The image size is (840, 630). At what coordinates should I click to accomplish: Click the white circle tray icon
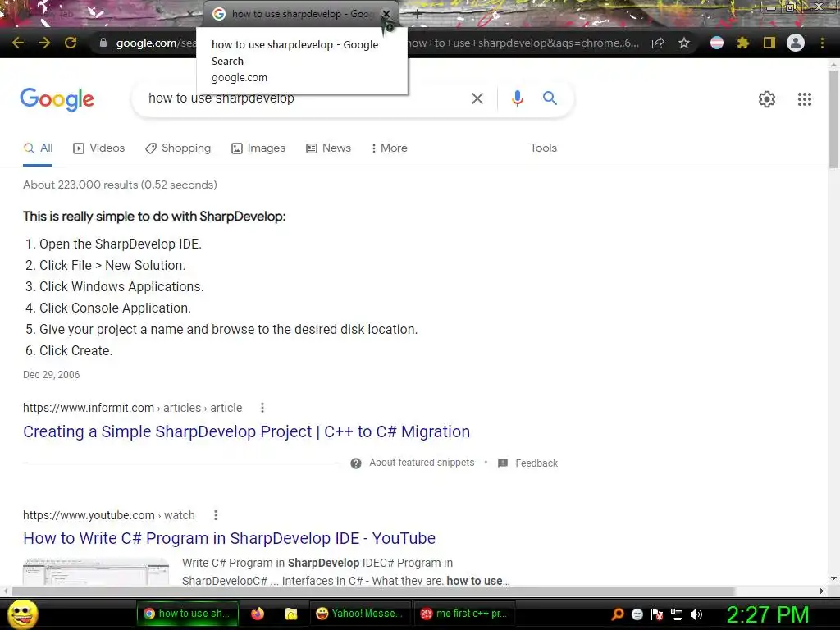coord(637,614)
